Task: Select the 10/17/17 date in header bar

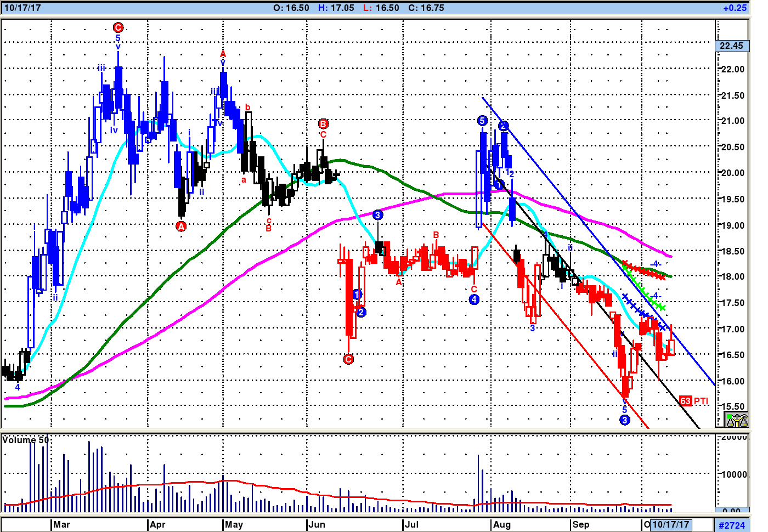Action: pos(22,8)
